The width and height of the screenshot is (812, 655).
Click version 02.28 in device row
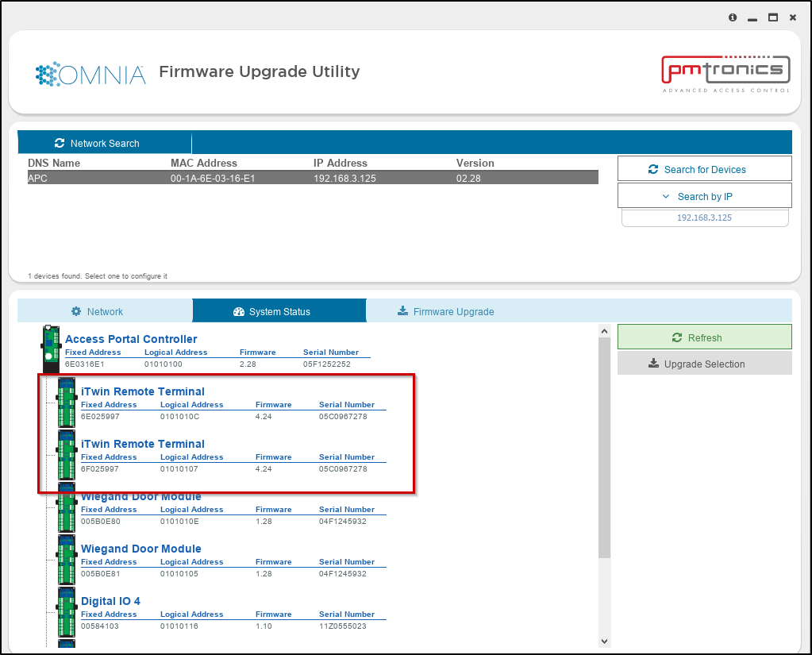point(468,178)
